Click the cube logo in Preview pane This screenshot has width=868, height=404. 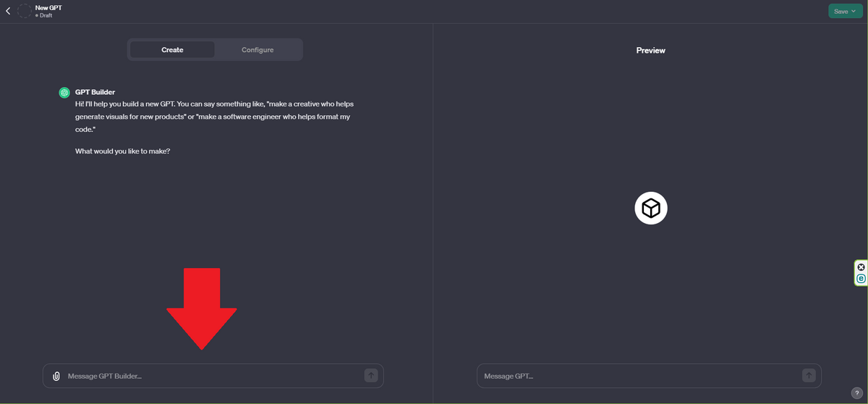click(x=651, y=209)
